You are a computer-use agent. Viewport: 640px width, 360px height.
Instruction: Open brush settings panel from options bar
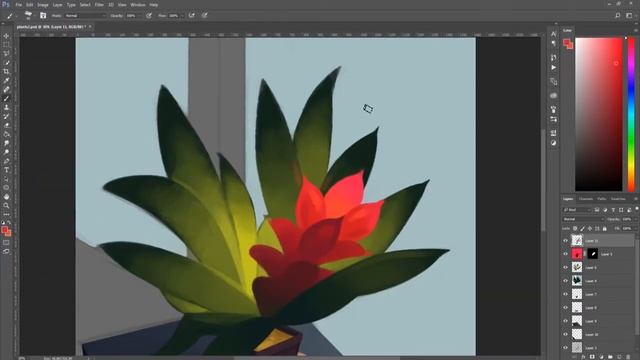43,16
